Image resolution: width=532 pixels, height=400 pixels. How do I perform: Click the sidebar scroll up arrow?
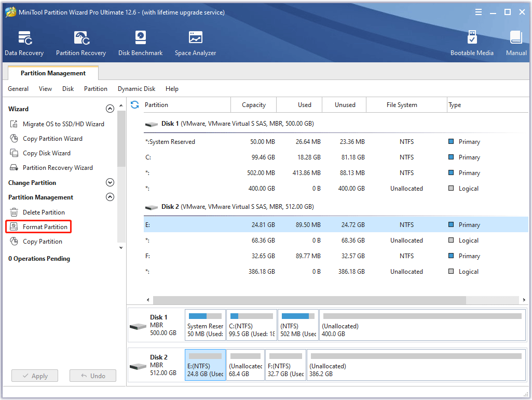tap(121, 105)
